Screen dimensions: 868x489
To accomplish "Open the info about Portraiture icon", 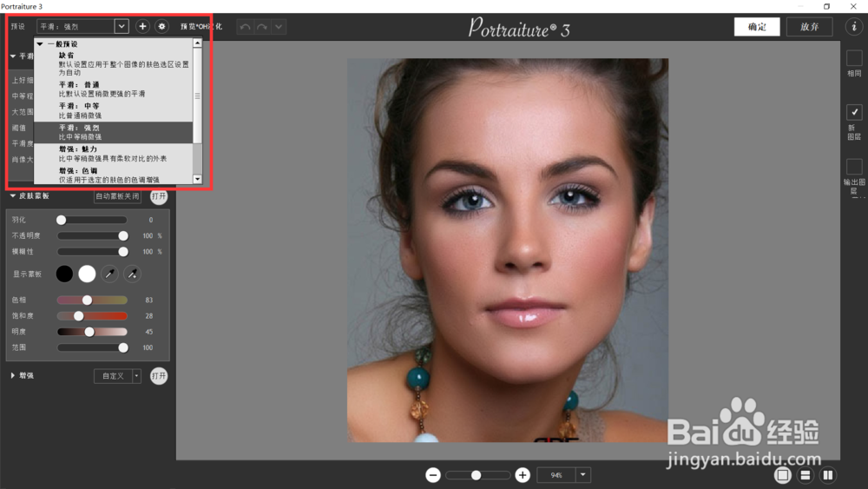I will [854, 26].
